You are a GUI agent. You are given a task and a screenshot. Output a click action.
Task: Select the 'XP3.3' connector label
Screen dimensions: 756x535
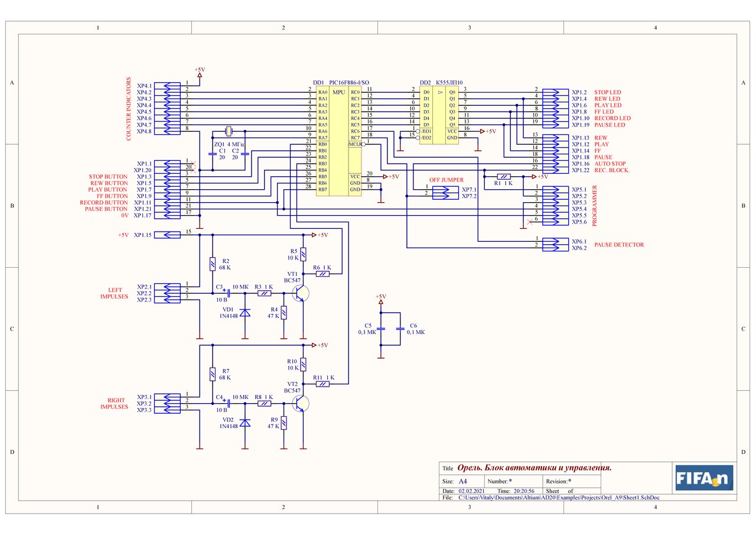click(144, 410)
